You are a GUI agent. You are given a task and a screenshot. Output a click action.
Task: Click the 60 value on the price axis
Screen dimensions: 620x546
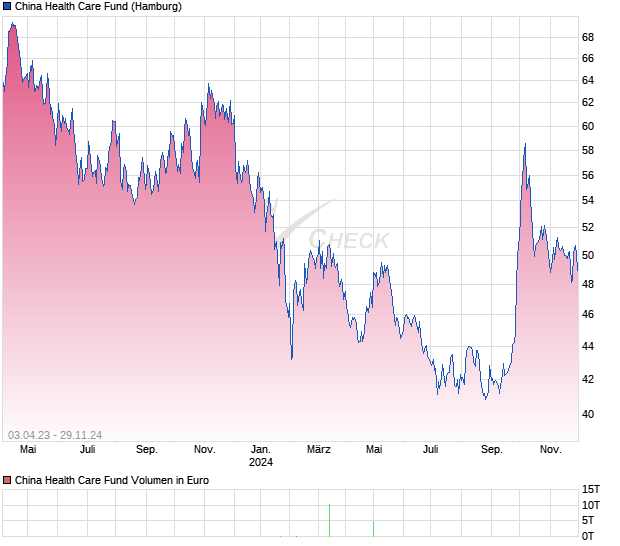(588, 127)
